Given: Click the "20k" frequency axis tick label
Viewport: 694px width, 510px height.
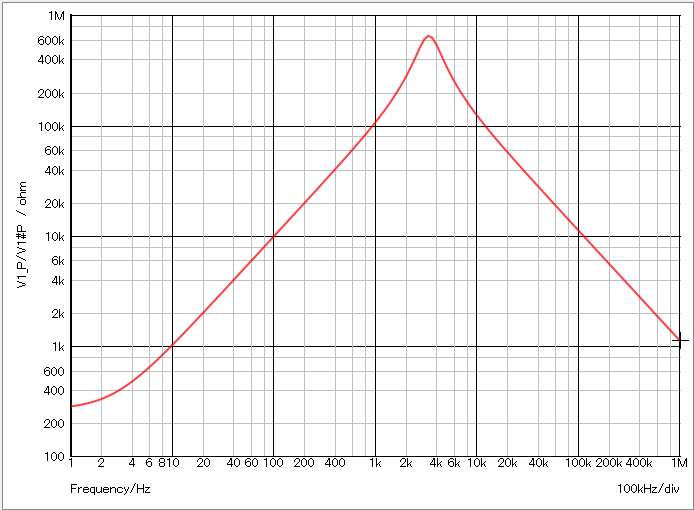Looking at the screenshot, I should click(x=507, y=463).
